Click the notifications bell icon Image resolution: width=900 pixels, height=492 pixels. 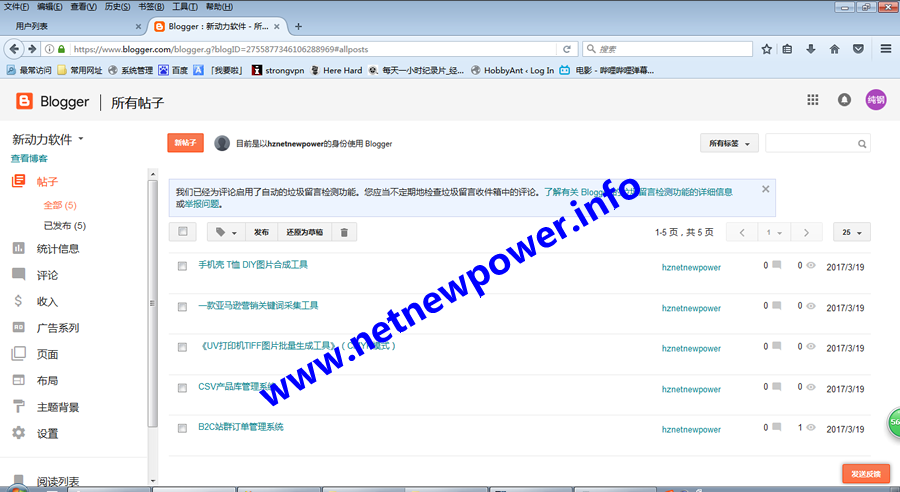tap(844, 100)
